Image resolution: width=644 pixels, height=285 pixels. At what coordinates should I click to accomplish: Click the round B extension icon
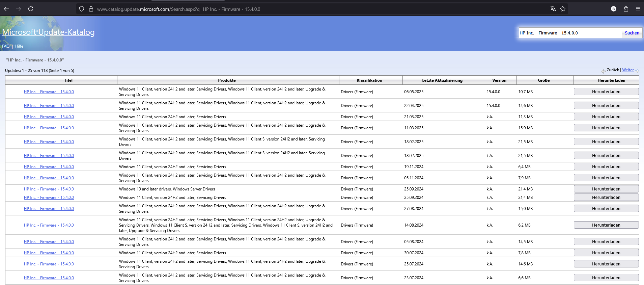coord(614,9)
